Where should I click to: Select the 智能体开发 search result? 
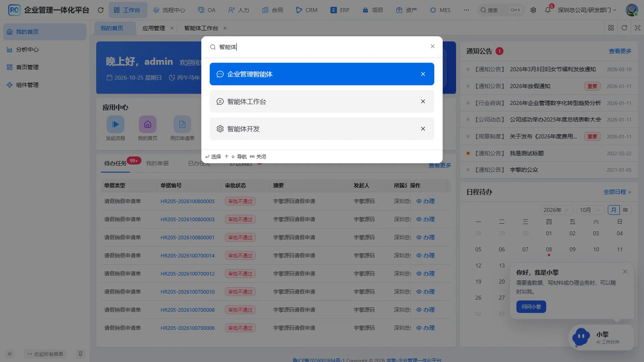(322, 129)
